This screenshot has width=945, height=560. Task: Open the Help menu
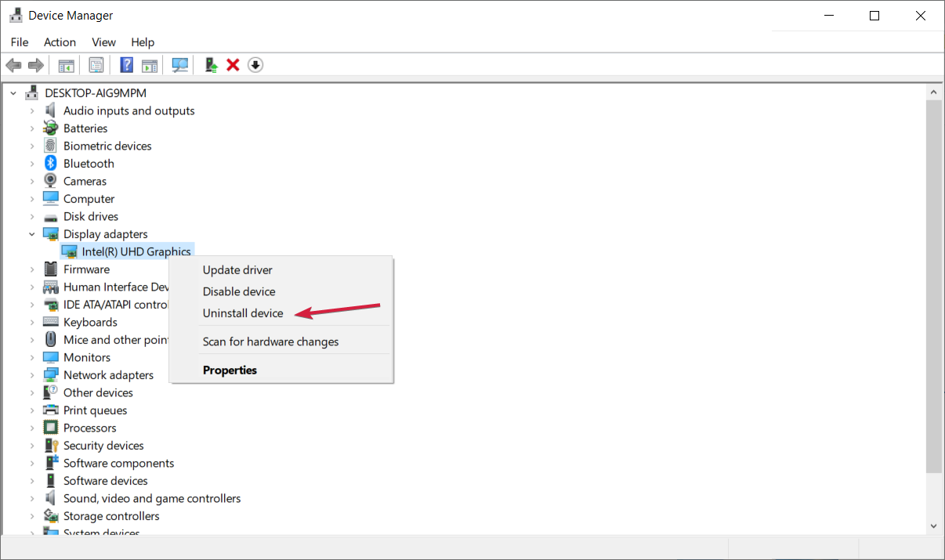(143, 42)
